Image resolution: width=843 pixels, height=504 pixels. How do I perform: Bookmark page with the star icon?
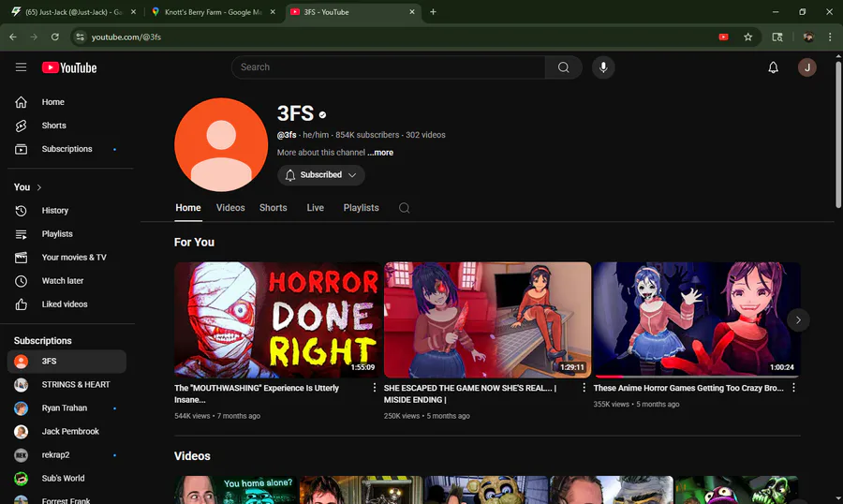point(747,37)
